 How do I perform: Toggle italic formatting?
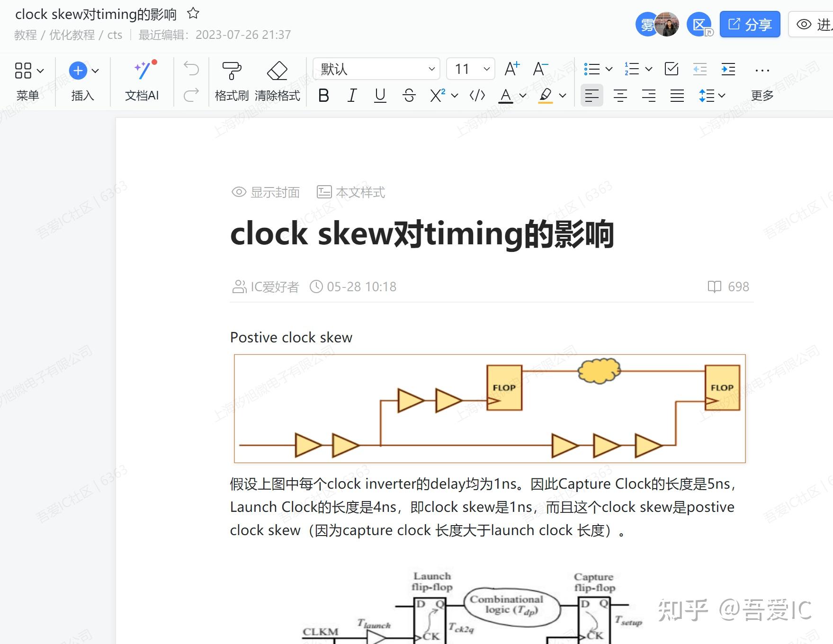point(351,96)
